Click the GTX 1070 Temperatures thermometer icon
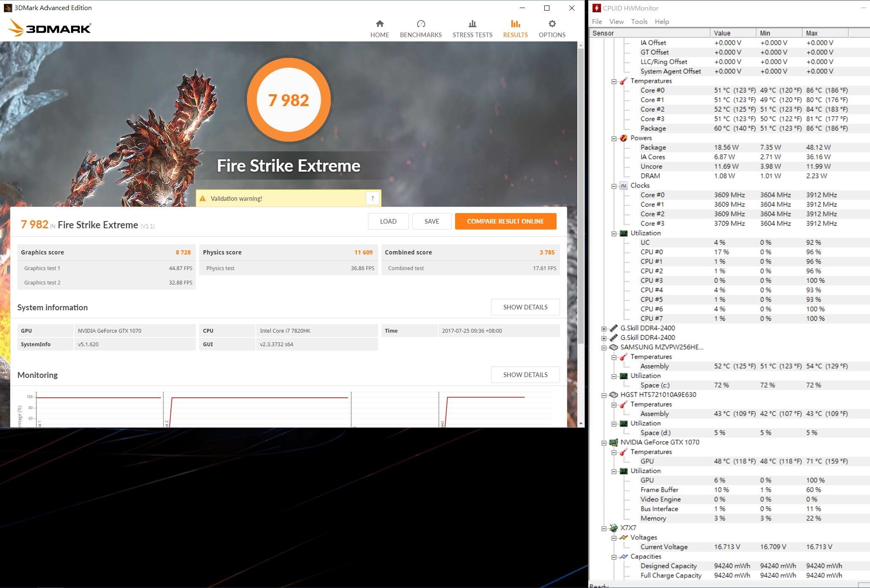 click(x=623, y=452)
